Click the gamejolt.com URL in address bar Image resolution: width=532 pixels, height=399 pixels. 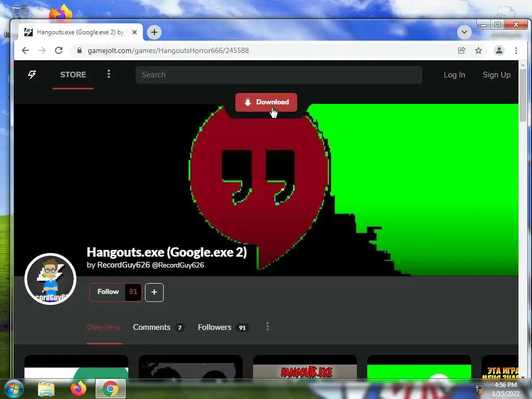click(168, 50)
